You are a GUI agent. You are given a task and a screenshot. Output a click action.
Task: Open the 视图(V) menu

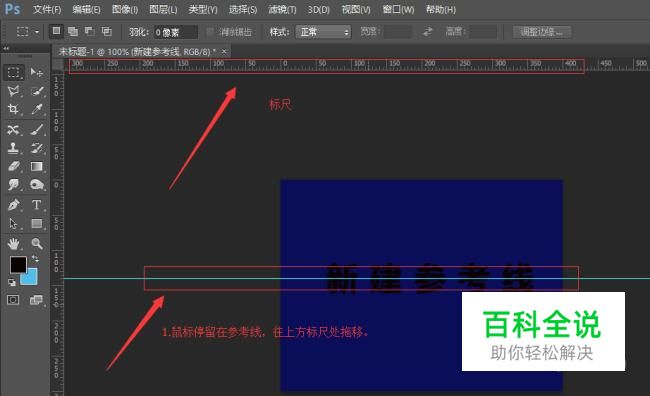click(356, 10)
